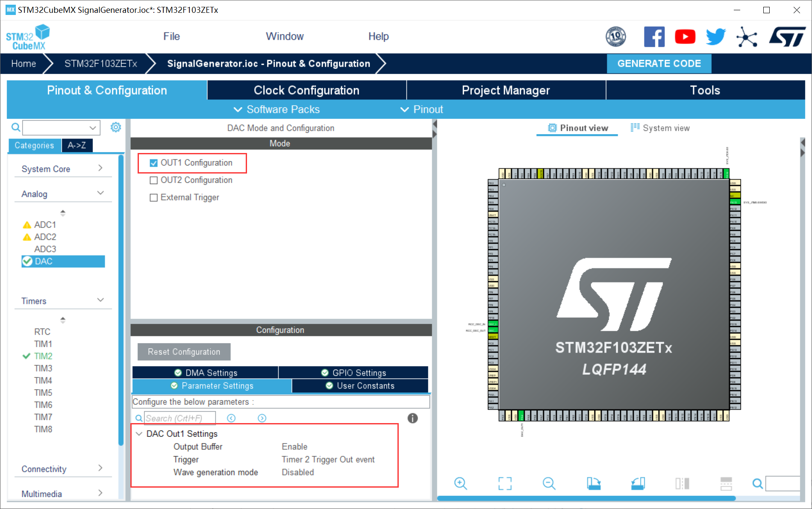Click the Reset Configuration button
The image size is (812, 509).
point(184,352)
